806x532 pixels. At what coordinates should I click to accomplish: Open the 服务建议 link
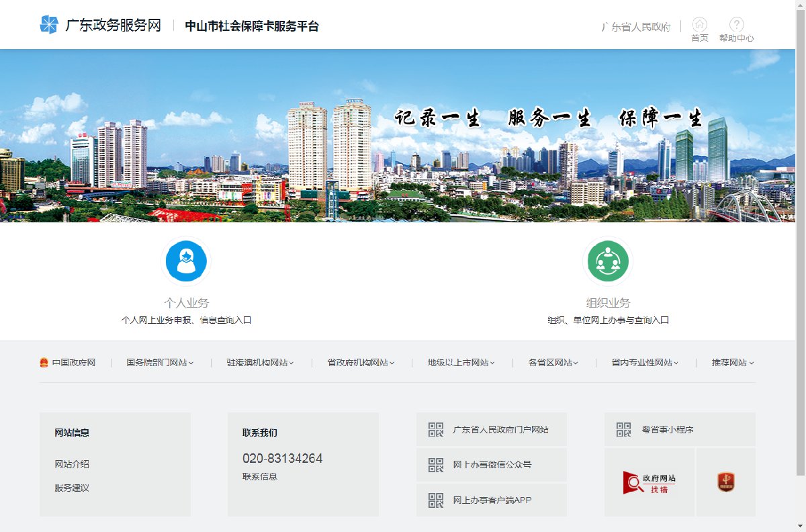(x=72, y=488)
